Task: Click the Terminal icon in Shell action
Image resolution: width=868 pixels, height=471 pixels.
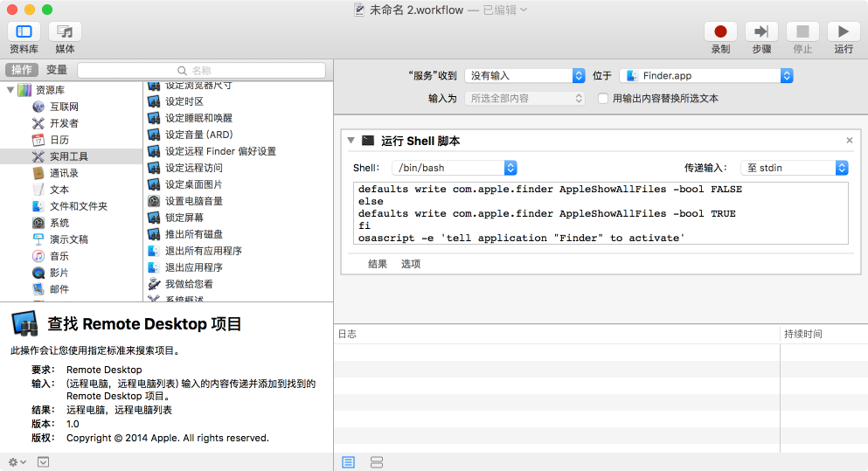Action: click(x=368, y=140)
